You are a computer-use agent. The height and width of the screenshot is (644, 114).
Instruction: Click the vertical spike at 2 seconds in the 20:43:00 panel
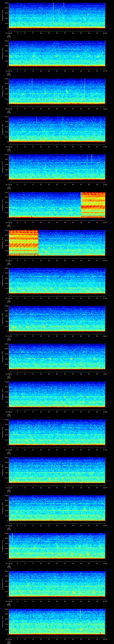13,537
